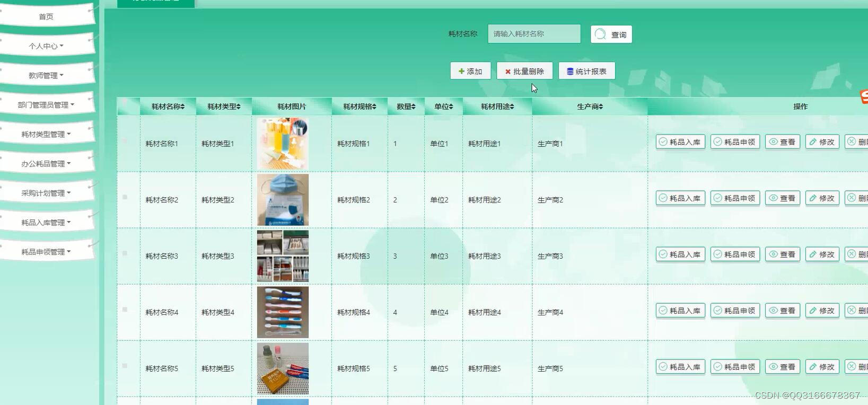Viewport: 868px width, 405px height.
Task: Click eye icon of 查看 in 耗材名称3 row
Action: pos(774,254)
